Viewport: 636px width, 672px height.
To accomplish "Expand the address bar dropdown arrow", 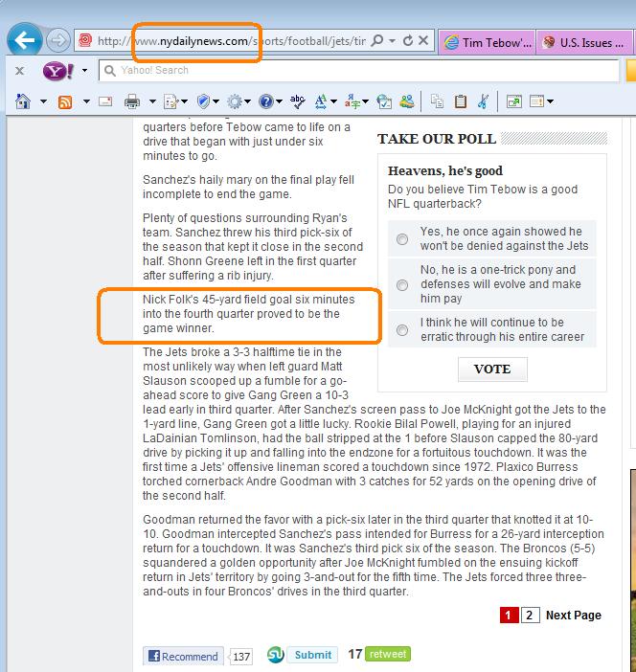I will pos(393,41).
